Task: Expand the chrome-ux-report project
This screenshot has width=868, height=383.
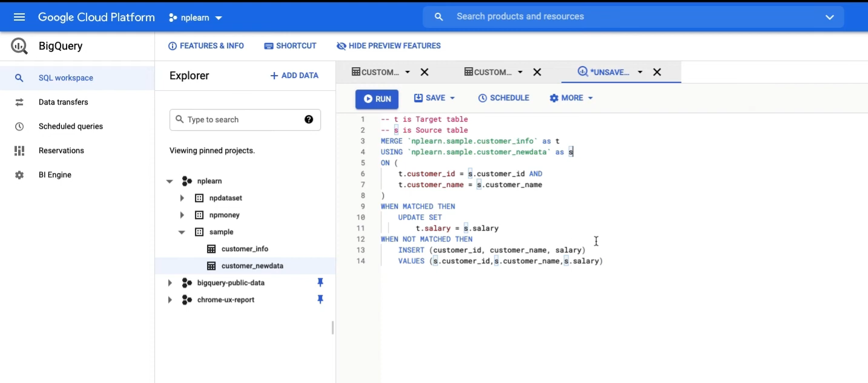Action: pyautogui.click(x=169, y=300)
